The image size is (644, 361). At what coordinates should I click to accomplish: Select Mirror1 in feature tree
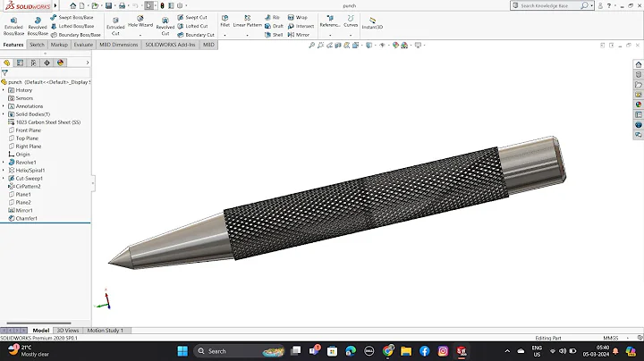pos(21,211)
